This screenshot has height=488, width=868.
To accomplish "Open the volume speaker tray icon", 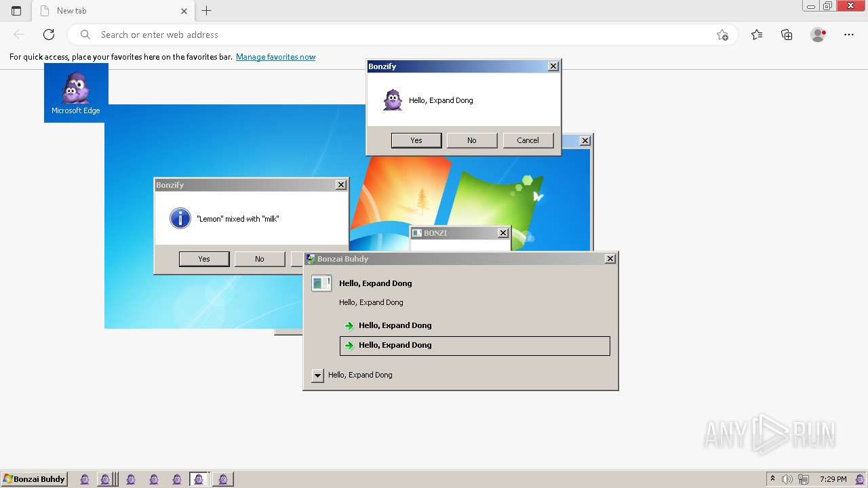I will 787,479.
